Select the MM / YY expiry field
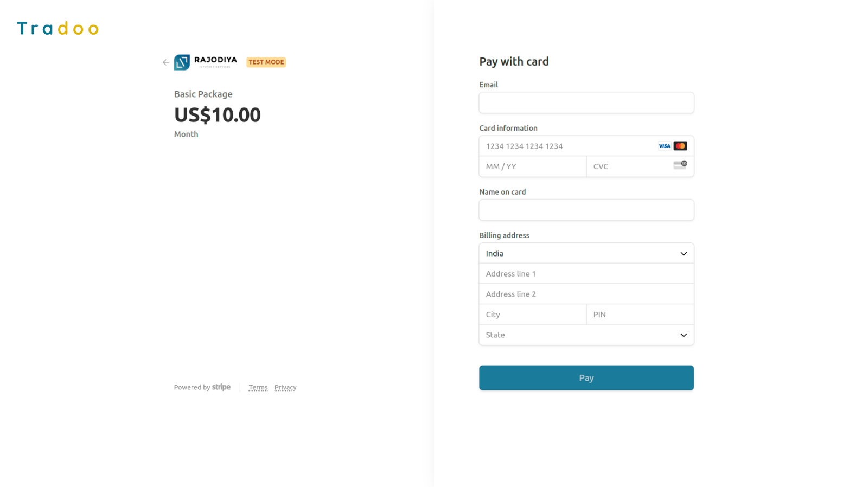 [x=532, y=166]
